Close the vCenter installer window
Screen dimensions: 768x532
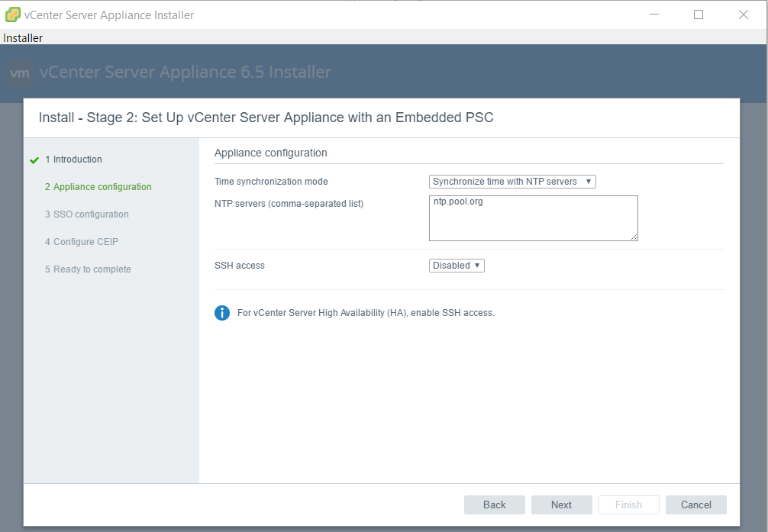(743, 15)
